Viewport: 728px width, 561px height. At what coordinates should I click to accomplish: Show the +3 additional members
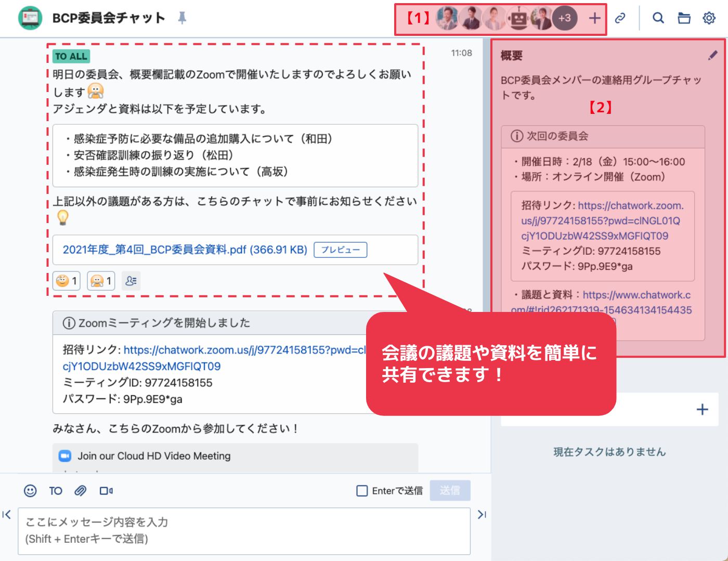click(x=565, y=18)
